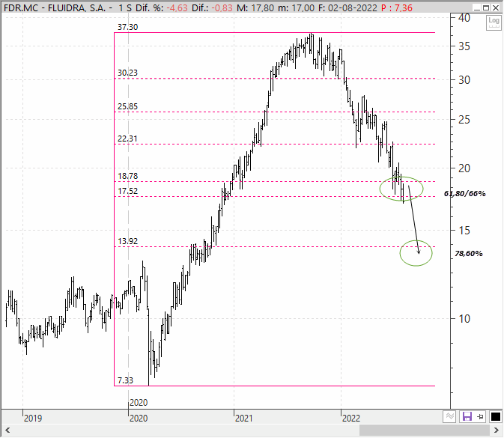Click the 13.92 Fibonacci level label
The image size is (504, 438).
tap(127, 241)
